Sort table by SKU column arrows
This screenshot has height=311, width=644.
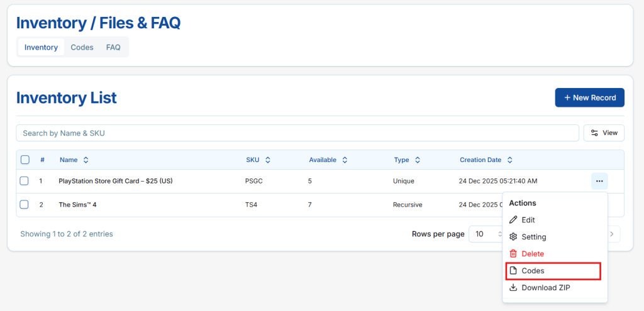click(268, 160)
